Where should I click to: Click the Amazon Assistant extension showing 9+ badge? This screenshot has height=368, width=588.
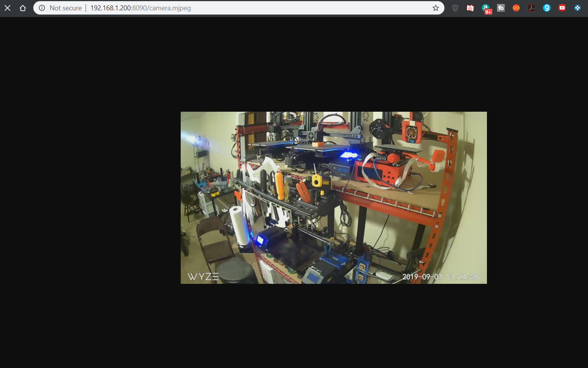point(485,8)
